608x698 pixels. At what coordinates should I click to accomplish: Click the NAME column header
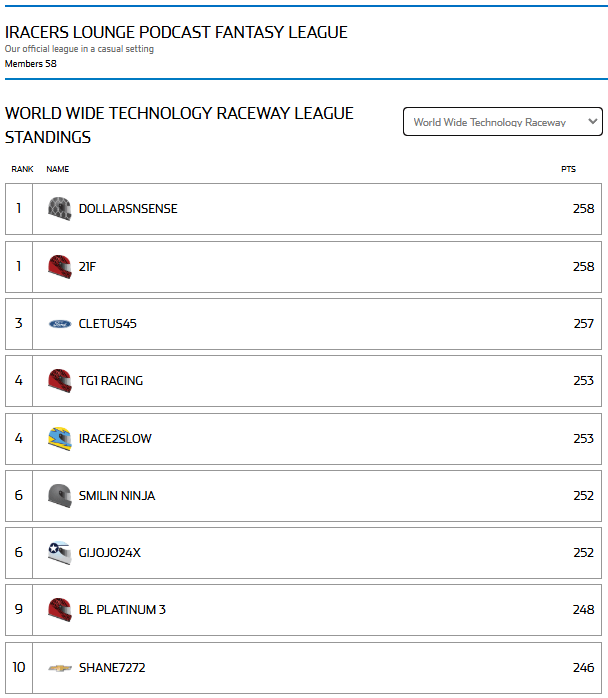point(58,169)
